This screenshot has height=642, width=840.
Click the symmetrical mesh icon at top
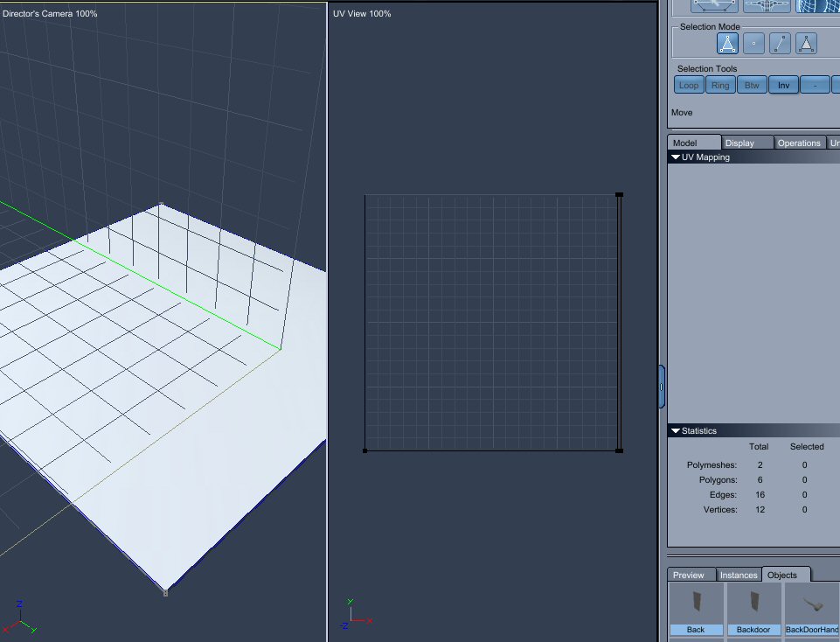(x=767, y=5)
